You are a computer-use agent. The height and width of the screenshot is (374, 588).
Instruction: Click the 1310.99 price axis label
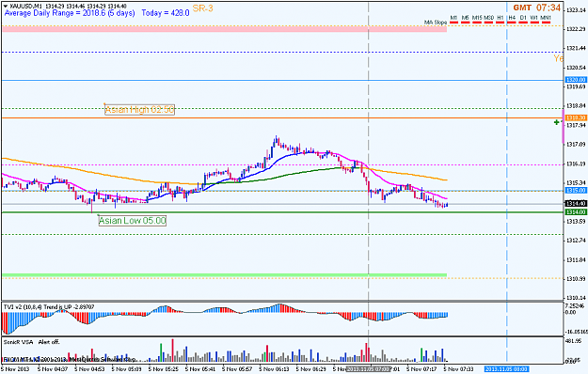pyautogui.click(x=576, y=278)
